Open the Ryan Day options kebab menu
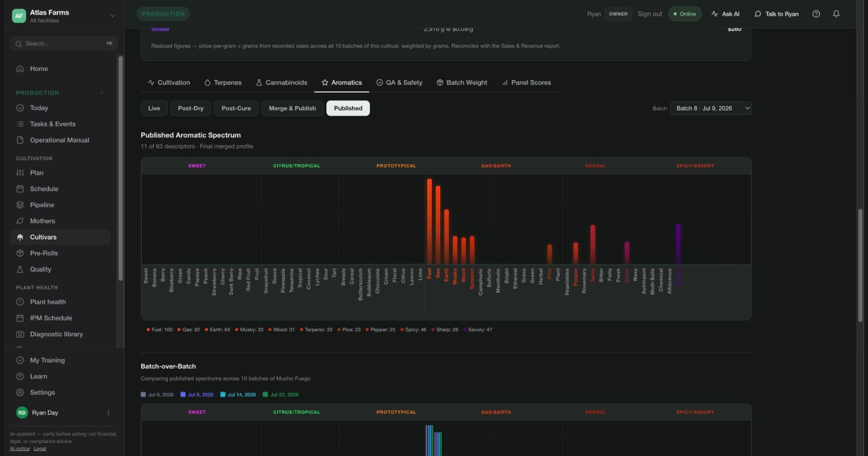Image resolution: width=868 pixels, height=456 pixels. point(108,413)
